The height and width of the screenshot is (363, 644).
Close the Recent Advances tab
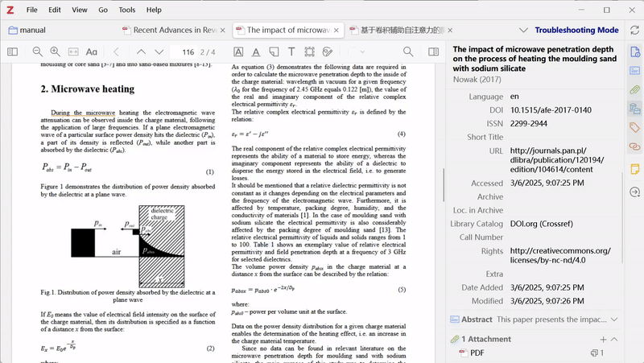coord(223,30)
